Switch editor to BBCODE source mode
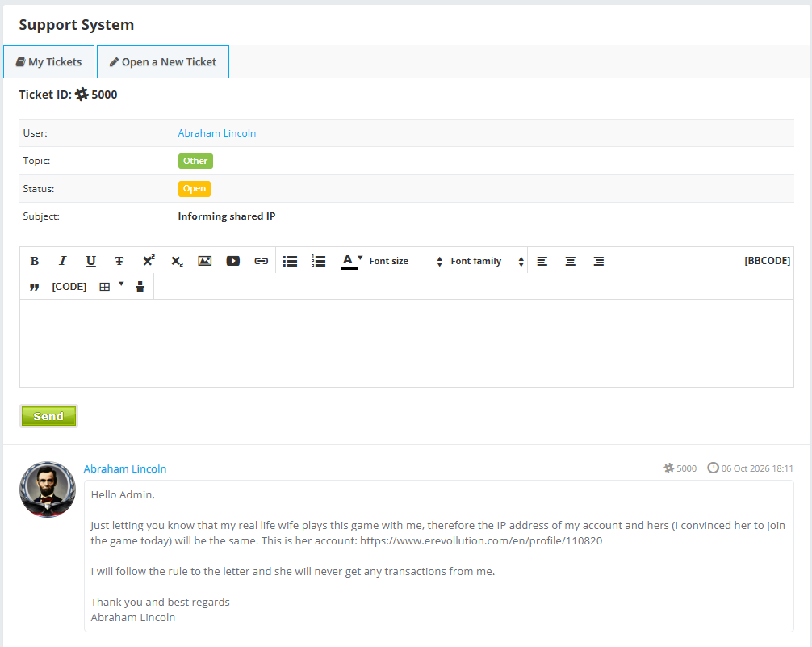The width and height of the screenshot is (812, 647). coord(767,261)
